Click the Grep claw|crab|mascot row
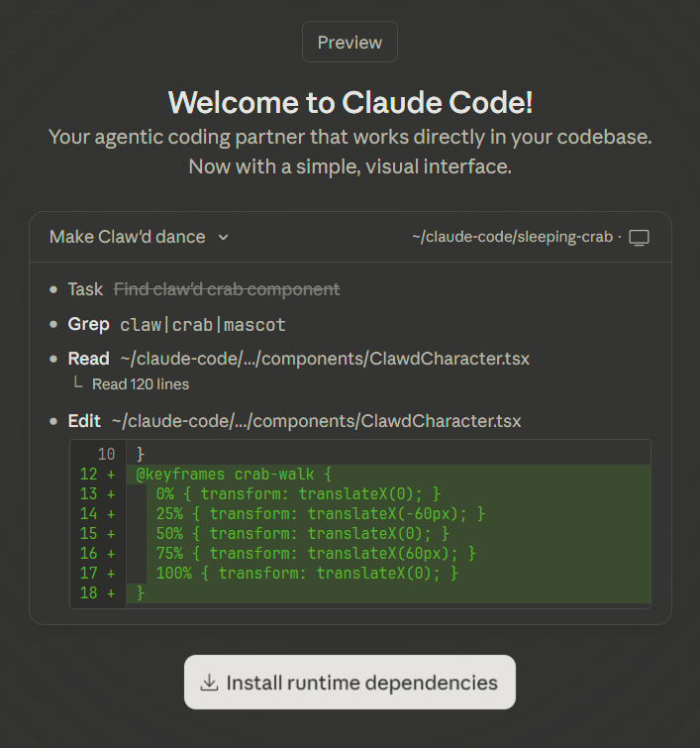700x748 pixels. pos(176,324)
